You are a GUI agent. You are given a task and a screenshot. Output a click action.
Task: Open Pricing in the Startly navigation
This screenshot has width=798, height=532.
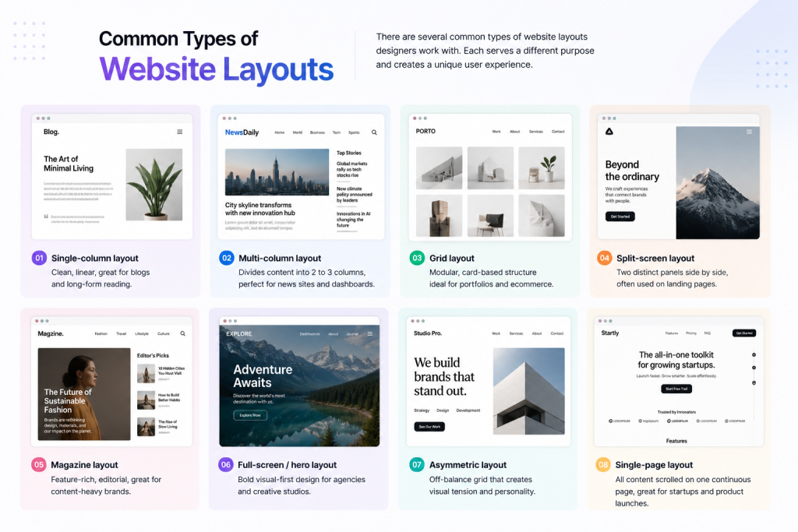690,333
